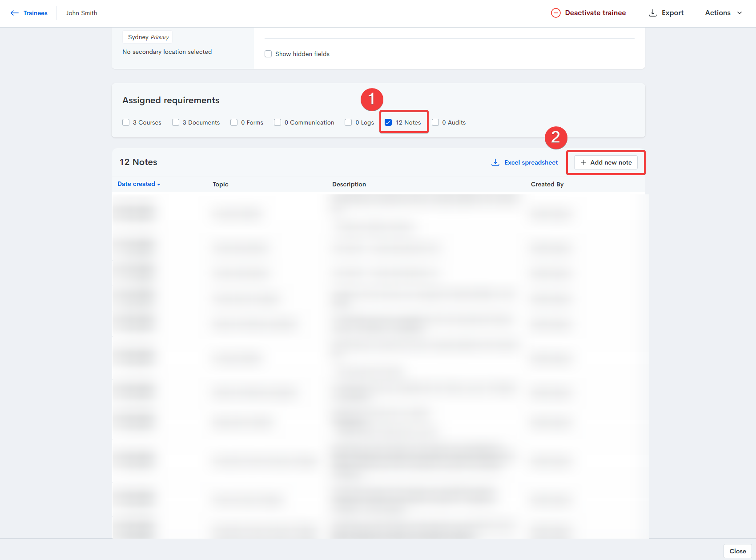Toggle the 3 Documents checkbox
The height and width of the screenshot is (560, 756).
coord(176,122)
